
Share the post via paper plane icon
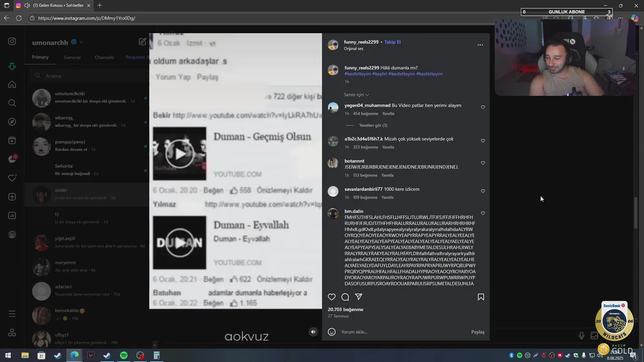point(359,297)
